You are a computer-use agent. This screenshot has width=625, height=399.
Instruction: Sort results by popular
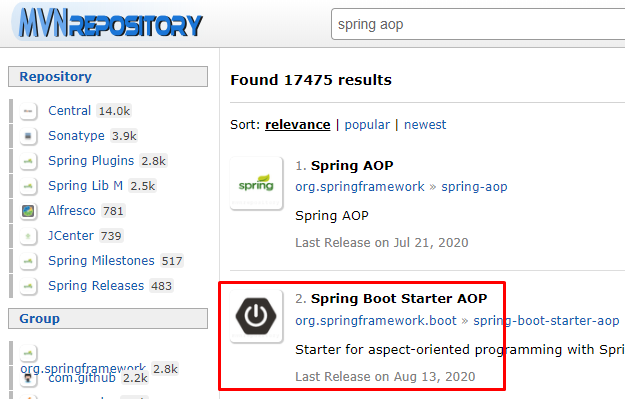[367, 125]
